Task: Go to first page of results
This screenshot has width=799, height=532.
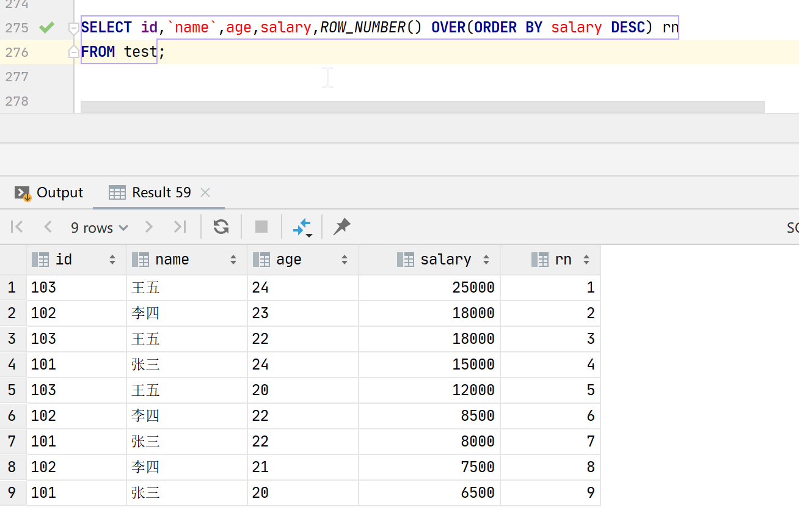Action: coord(17,227)
